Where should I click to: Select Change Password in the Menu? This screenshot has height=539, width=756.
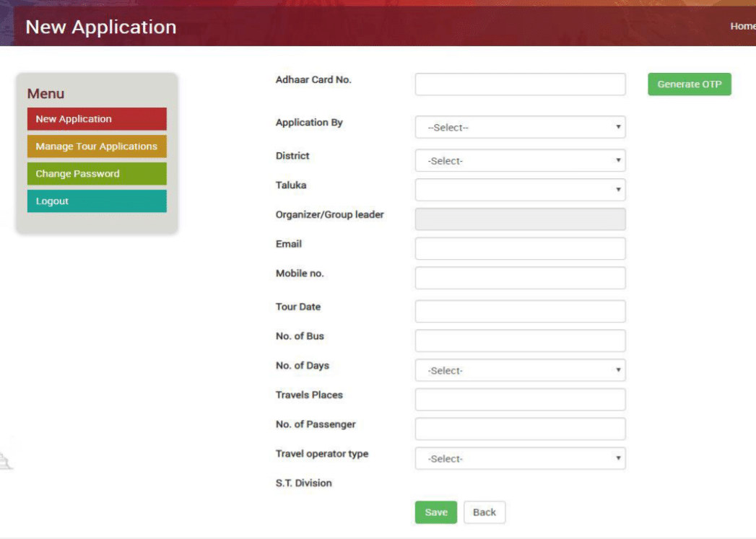(x=97, y=174)
